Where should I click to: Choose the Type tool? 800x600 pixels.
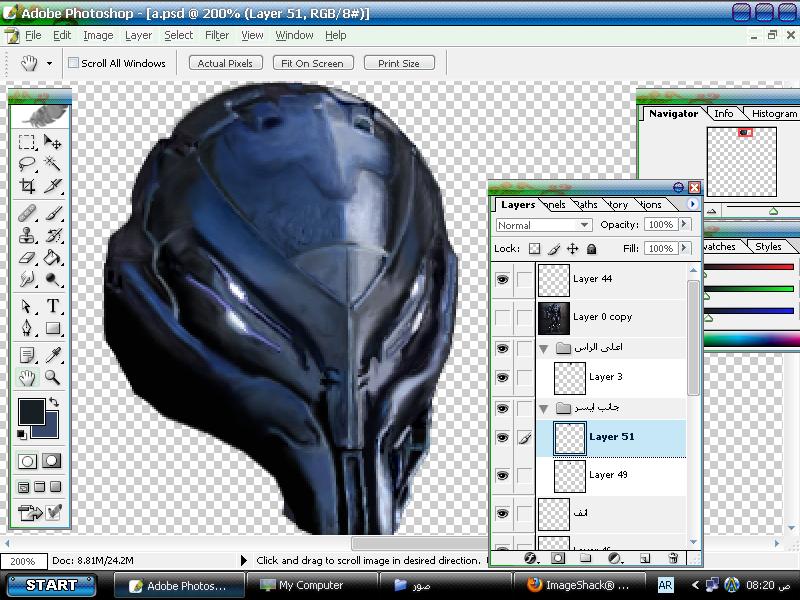(x=53, y=306)
